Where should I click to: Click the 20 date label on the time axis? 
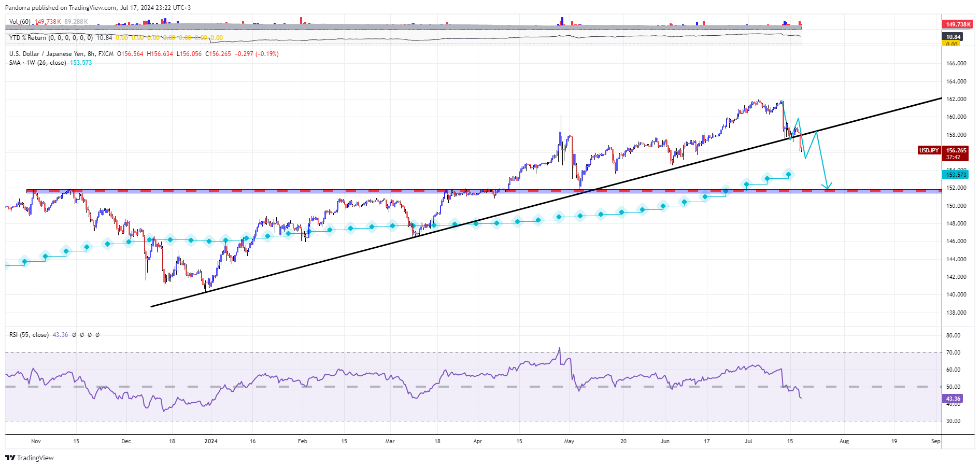623,442
